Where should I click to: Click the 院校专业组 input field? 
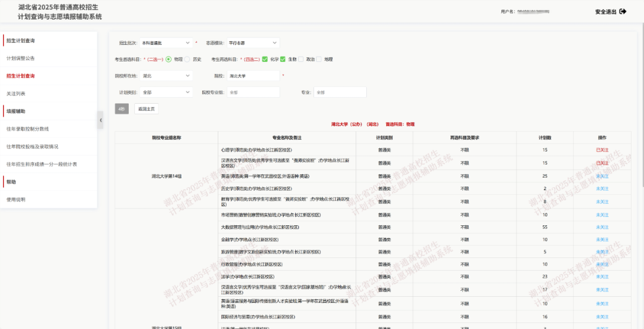[x=253, y=92]
